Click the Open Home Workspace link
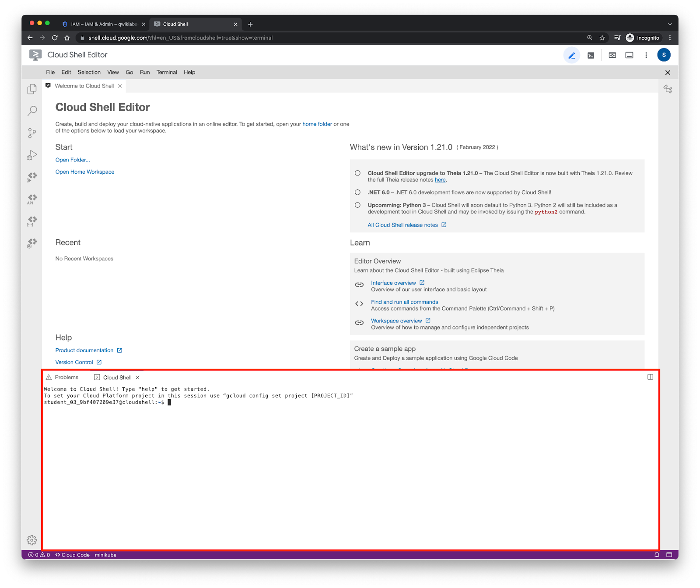This screenshot has width=700, height=588. pos(85,172)
